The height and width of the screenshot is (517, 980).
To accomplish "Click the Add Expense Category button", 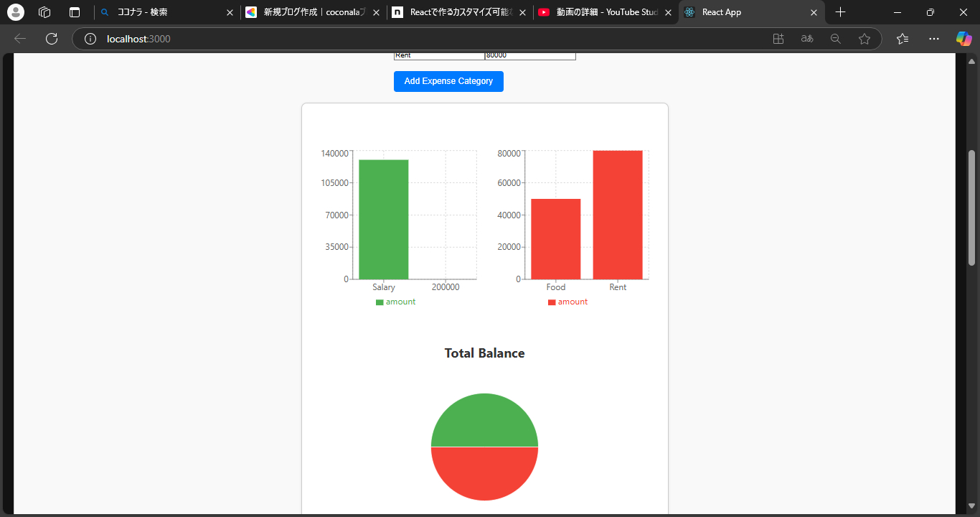I will coord(448,81).
